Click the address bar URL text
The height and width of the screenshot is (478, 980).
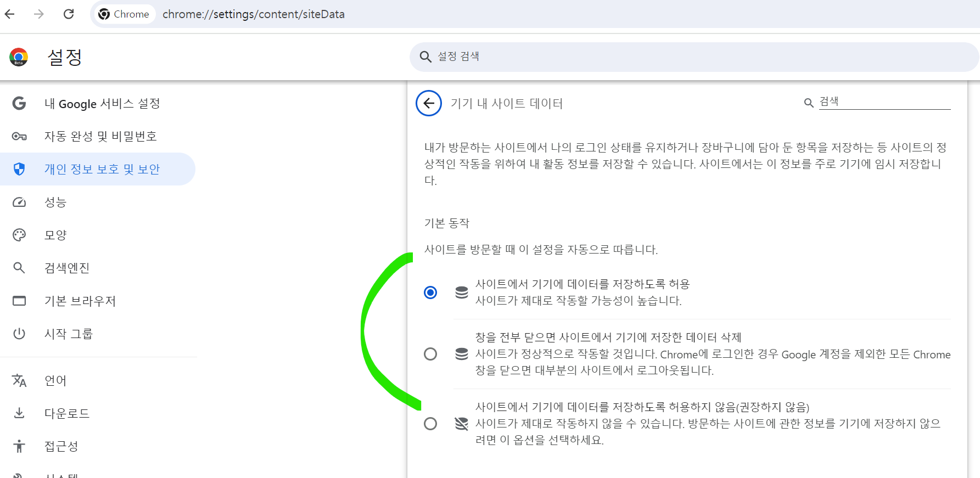(254, 14)
